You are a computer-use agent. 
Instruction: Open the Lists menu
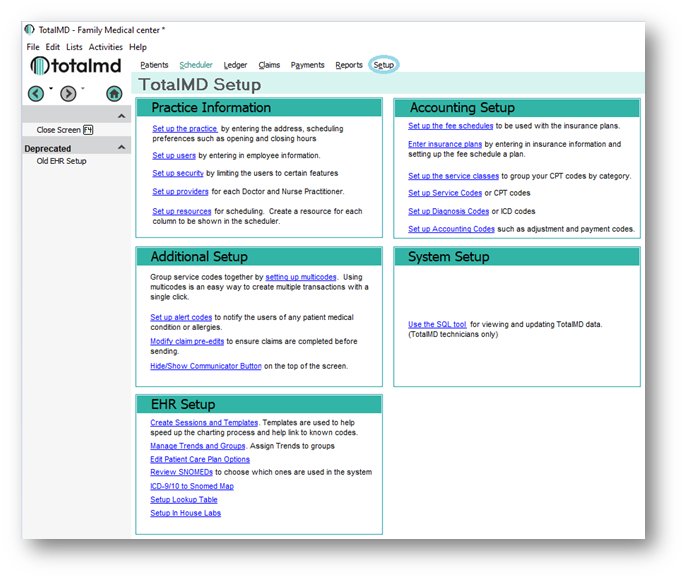coord(75,47)
